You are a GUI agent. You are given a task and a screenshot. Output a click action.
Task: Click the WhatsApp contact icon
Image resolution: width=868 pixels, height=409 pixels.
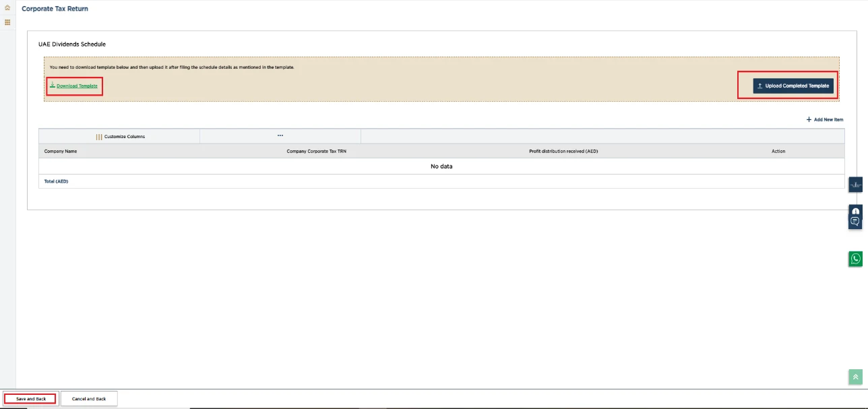click(855, 259)
